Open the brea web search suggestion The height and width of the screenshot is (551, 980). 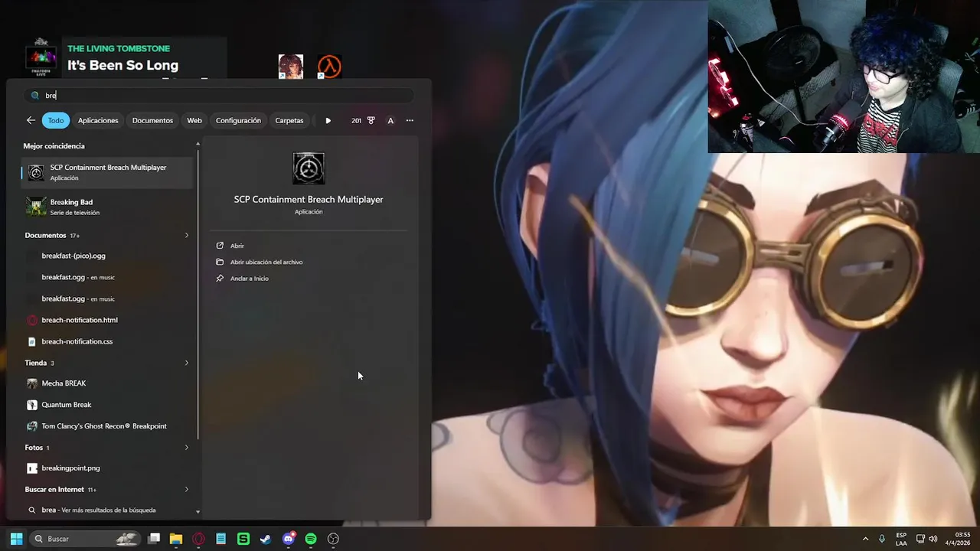tap(108, 510)
